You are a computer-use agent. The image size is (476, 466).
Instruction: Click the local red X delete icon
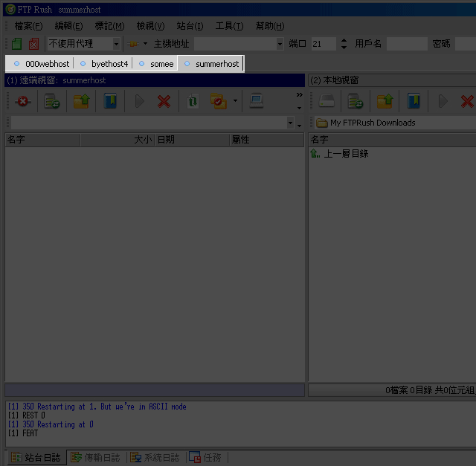point(468,101)
